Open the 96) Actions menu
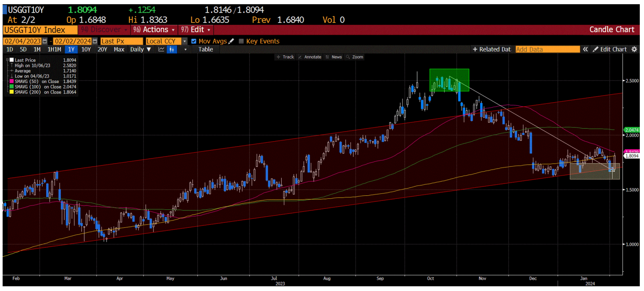Image resolution: width=644 pixels, height=291 pixels. [x=153, y=30]
